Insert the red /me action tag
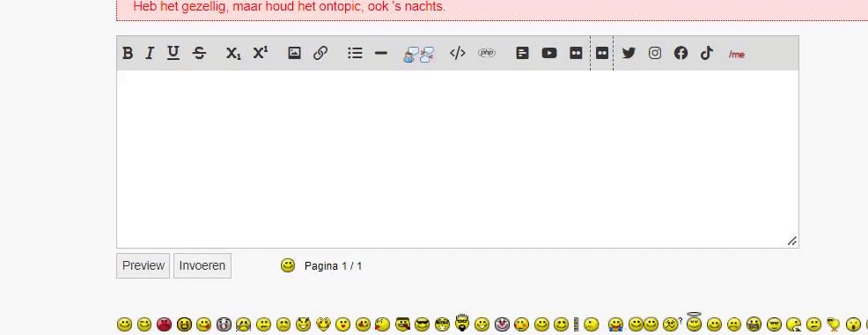 (x=737, y=55)
